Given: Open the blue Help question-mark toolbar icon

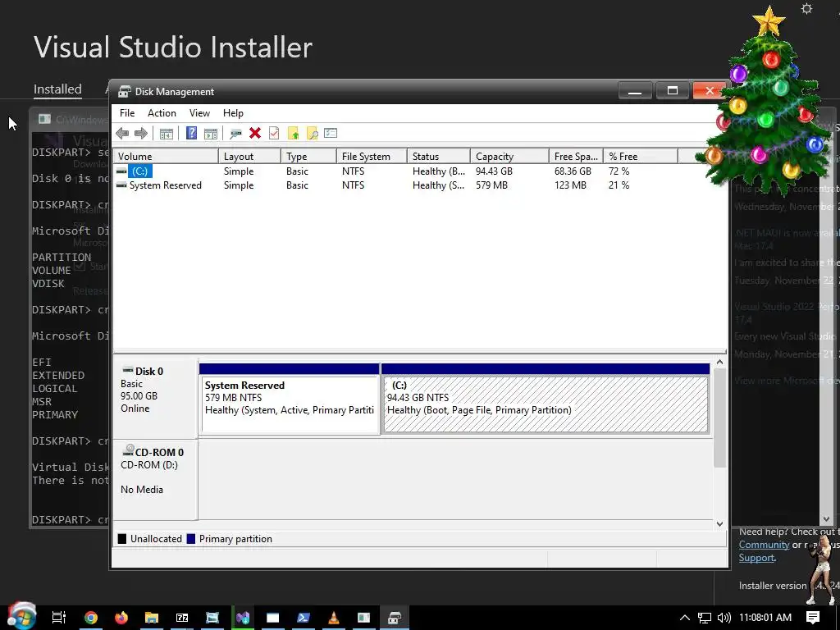Looking at the screenshot, I should coord(191,133).
